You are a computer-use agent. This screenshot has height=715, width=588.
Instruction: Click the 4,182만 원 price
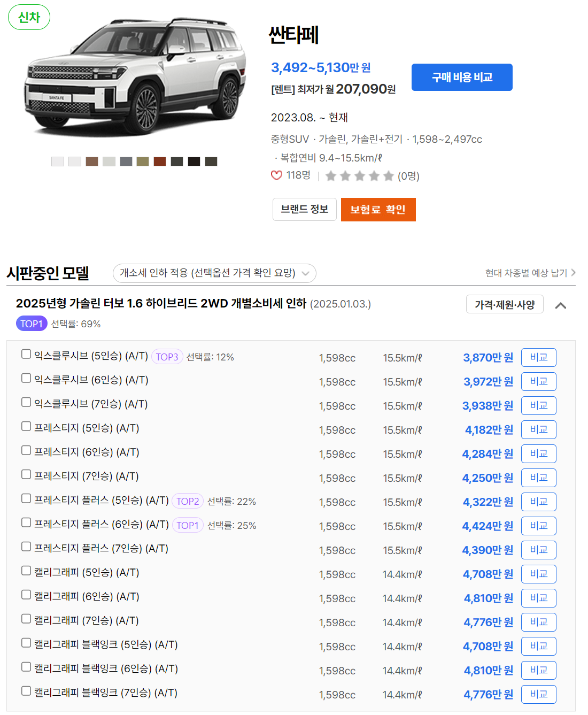point(489,429)
